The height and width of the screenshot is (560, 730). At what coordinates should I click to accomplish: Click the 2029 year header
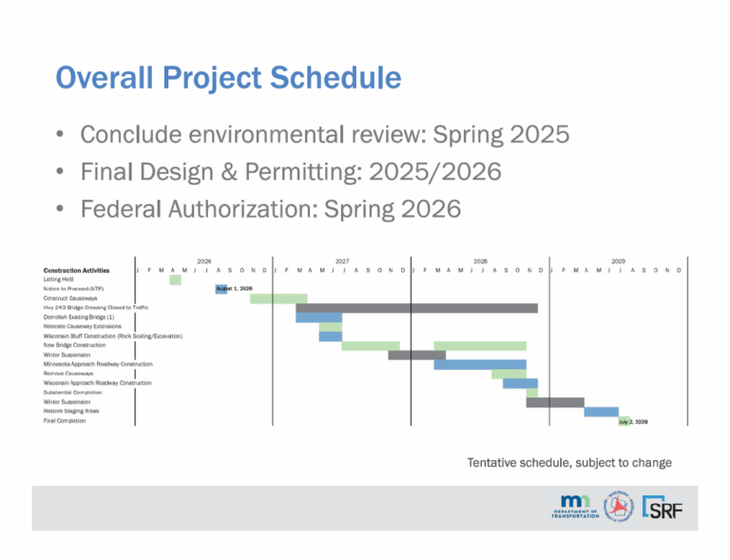[618, 261]
